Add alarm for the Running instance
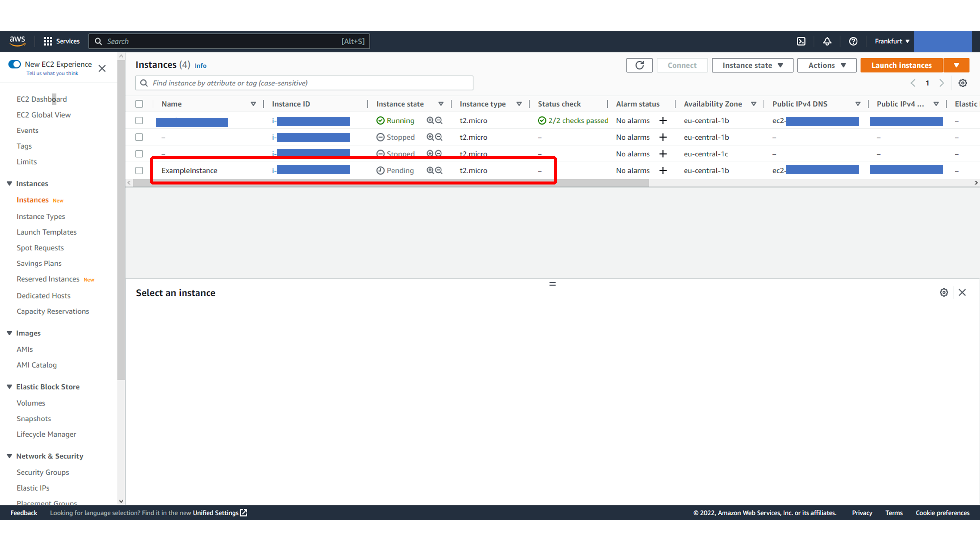The width and height of the screenshot is (980, 551). pos(663,120)
